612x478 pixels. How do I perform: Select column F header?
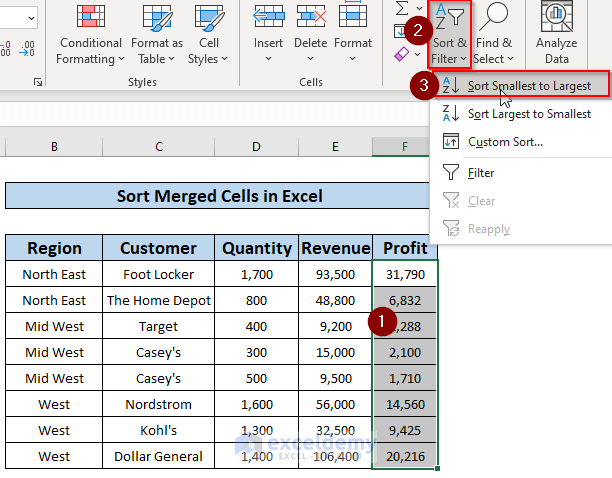click(404, 147)
